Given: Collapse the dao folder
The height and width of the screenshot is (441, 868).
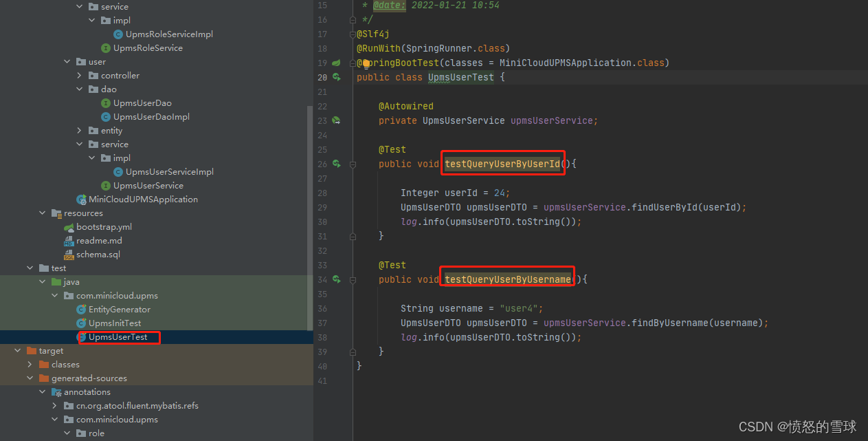Looking at the screenshot, I should click(80, 89).
